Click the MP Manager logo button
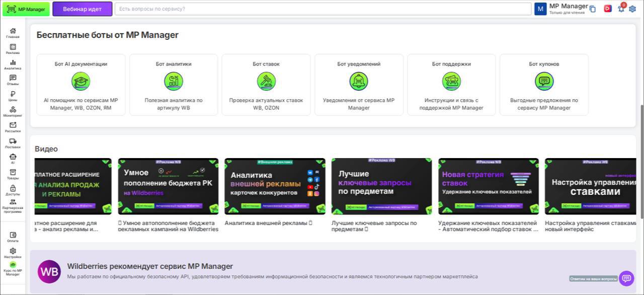Viewport: 644px width, 295px height. (26, 9)
